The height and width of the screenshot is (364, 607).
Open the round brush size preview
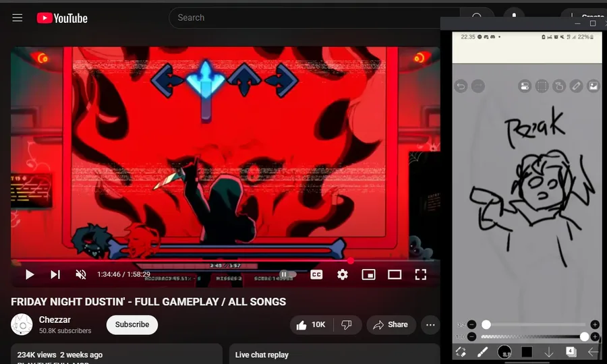504,352
